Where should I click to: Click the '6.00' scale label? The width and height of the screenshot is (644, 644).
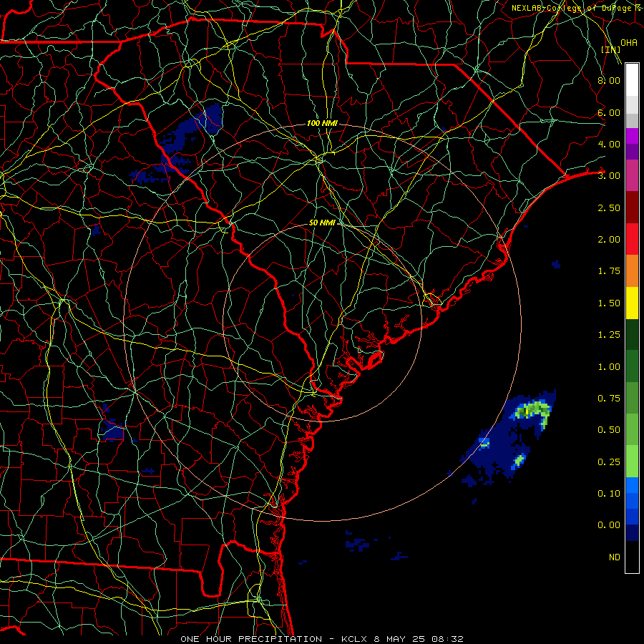[x=609, y=112]
